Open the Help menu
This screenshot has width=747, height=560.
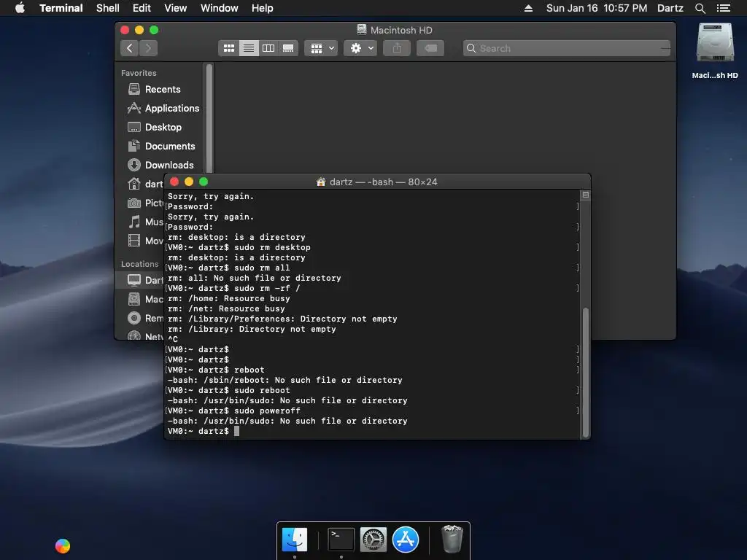click(x=262, y=8)
